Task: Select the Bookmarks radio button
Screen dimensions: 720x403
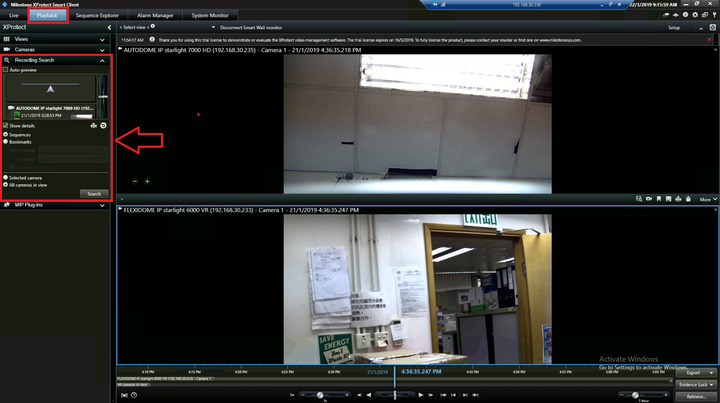Action: pos(5,142)
